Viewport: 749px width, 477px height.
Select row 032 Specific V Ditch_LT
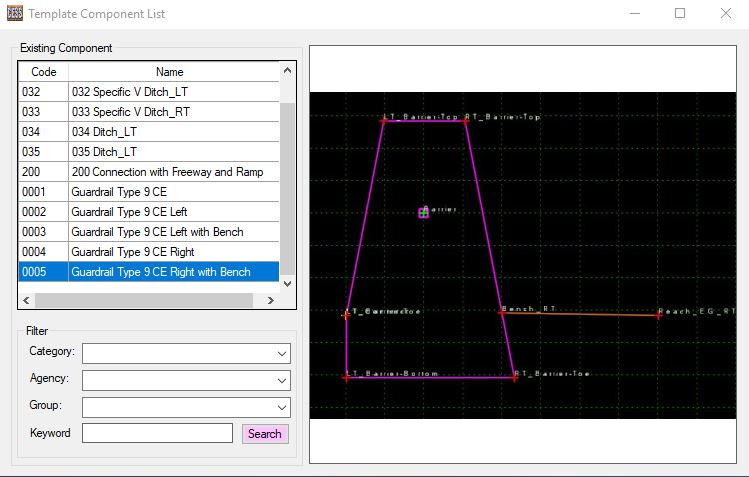[x=149, y=92]
